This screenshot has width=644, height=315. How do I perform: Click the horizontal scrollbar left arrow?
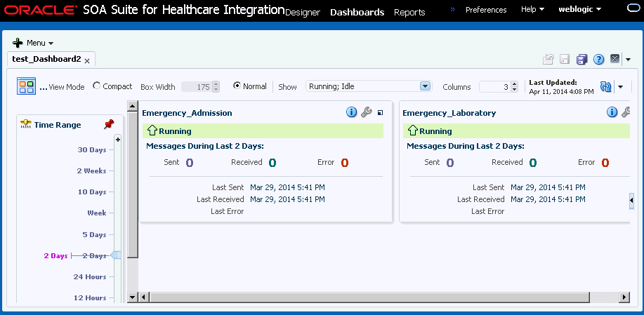coord(143,297)
